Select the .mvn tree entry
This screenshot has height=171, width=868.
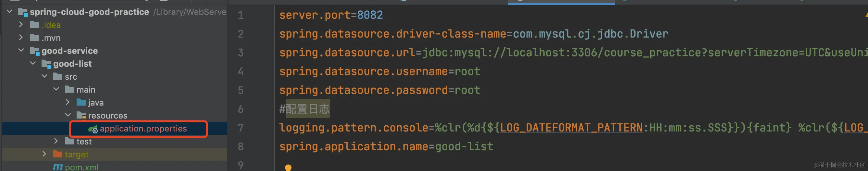tap(51, 38)
